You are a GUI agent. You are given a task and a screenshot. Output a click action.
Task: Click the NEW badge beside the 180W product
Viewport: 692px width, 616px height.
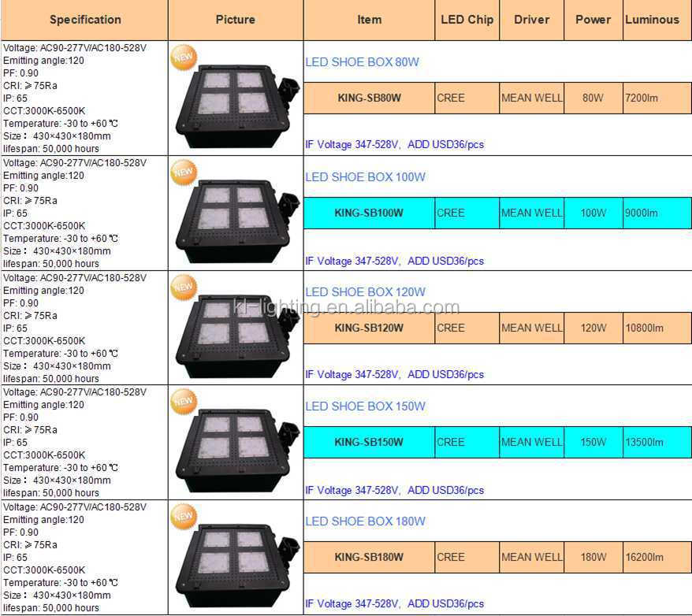[x=184, y=516]
